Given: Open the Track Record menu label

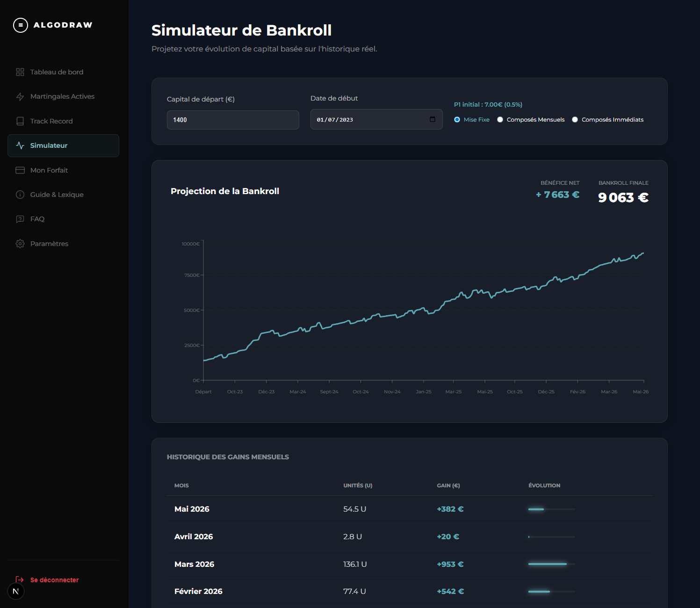Looking at the screenshot, I should tap(51, 121).
